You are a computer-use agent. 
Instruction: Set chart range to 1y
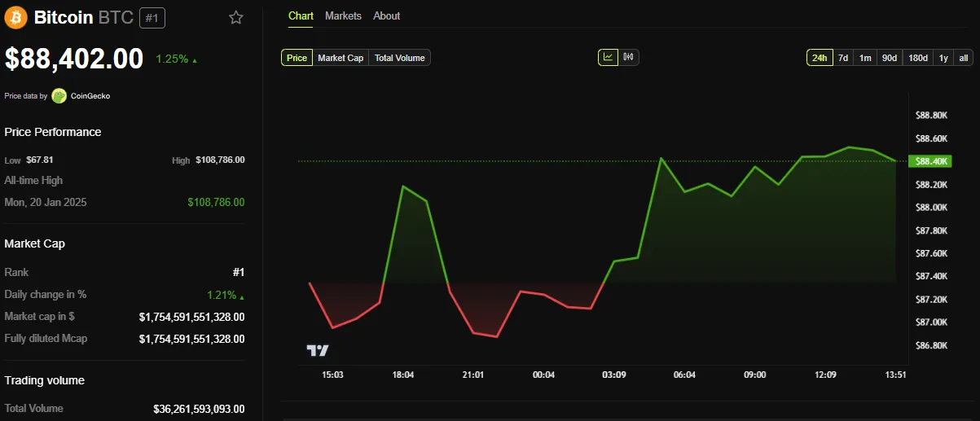943,58
